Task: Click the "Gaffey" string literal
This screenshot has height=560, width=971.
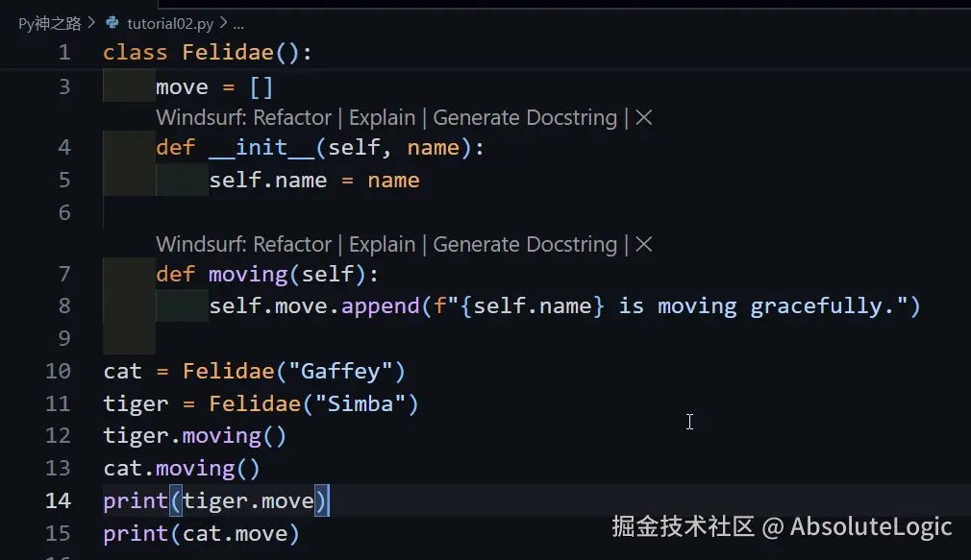Action: (340, 372)
